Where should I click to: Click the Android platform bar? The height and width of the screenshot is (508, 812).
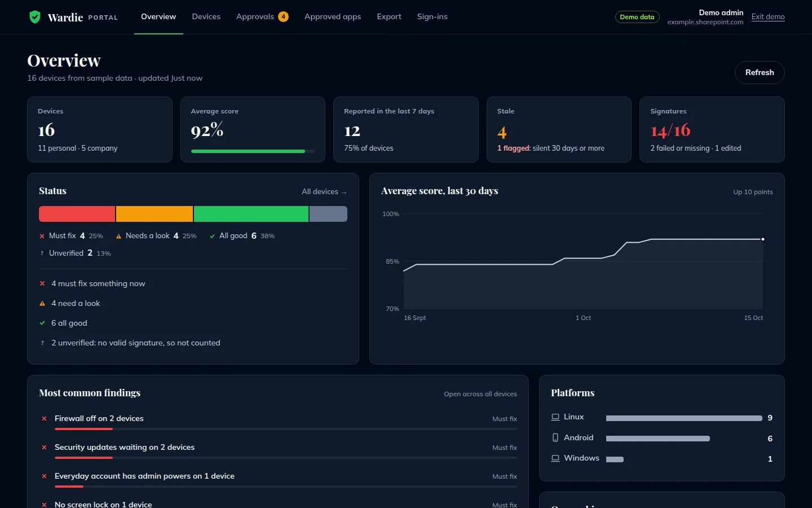pos(658,439)
